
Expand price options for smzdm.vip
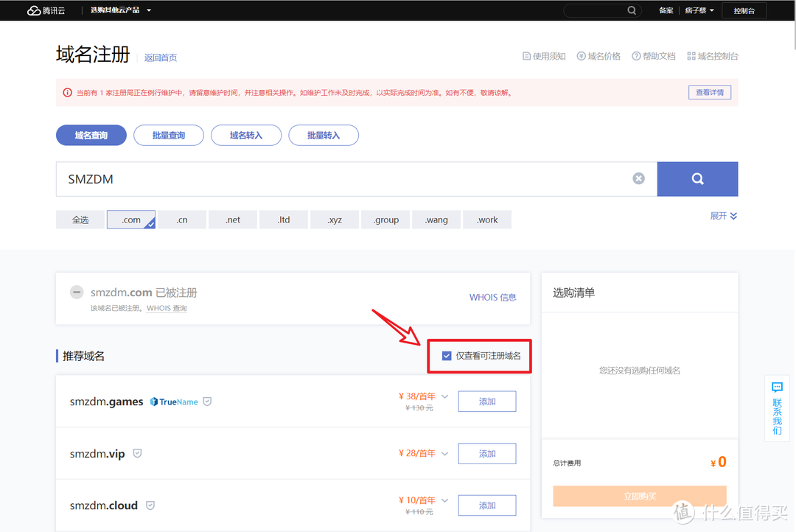click(444, 453)
